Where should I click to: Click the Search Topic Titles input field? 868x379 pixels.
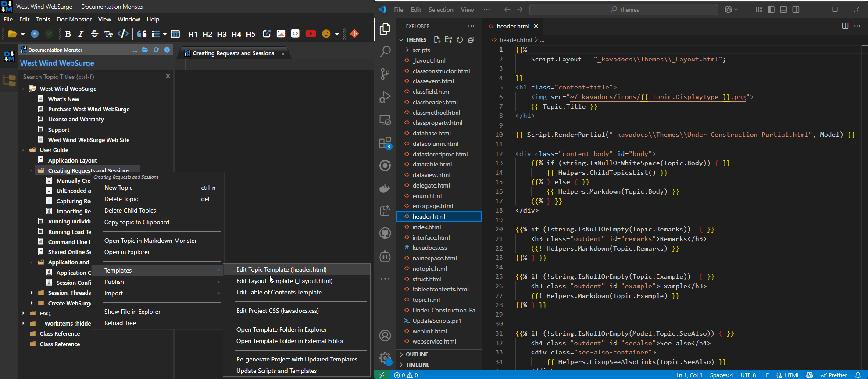92,77
